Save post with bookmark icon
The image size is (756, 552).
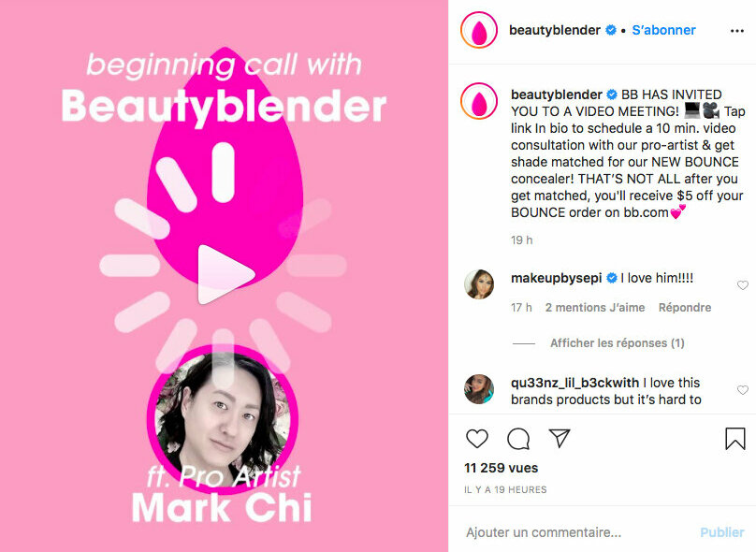pos(734,438)
